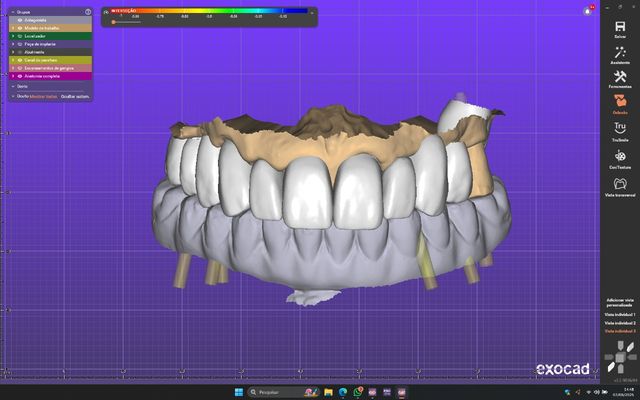Launch the TruSmile rendering icon
640x400 pixels.
point(620,130)
